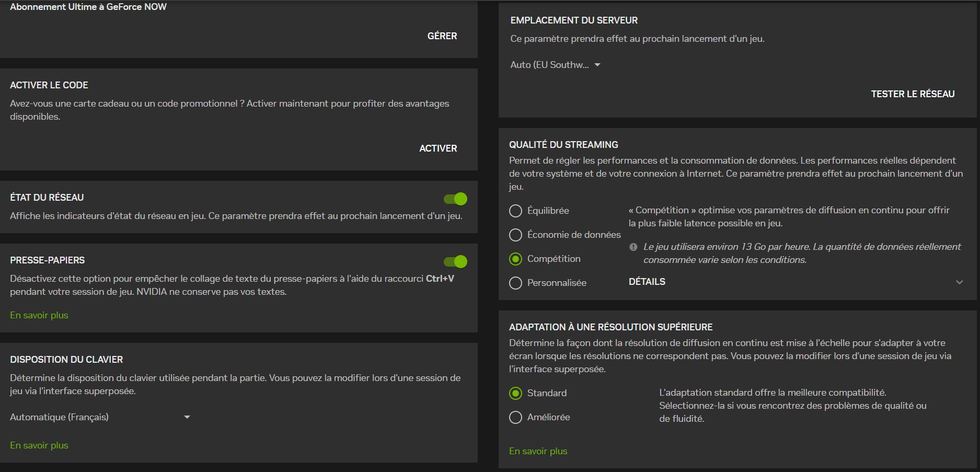
Task: Click the Gérer subscription button
Action: click(x=442, y=36)
